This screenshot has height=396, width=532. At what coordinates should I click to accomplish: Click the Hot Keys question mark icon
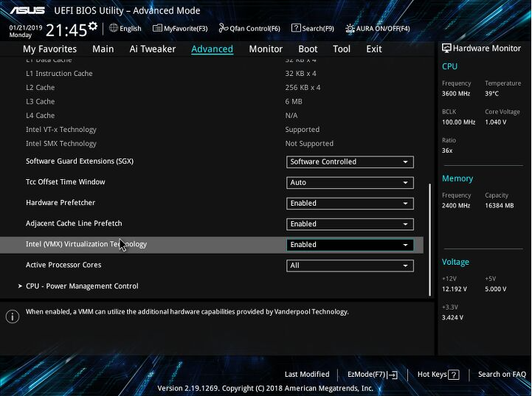pyautogui.click(x=454, y=375)
